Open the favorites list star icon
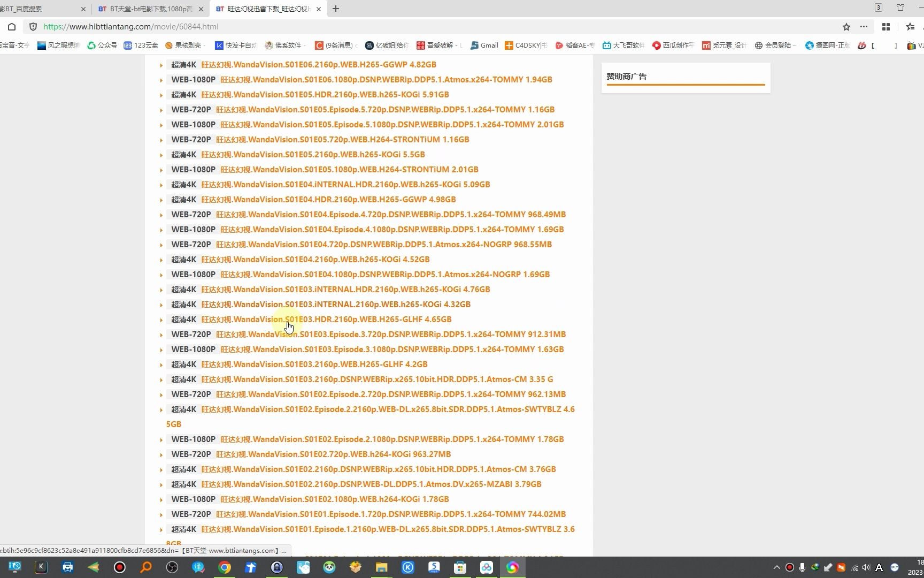 [910, 27]
